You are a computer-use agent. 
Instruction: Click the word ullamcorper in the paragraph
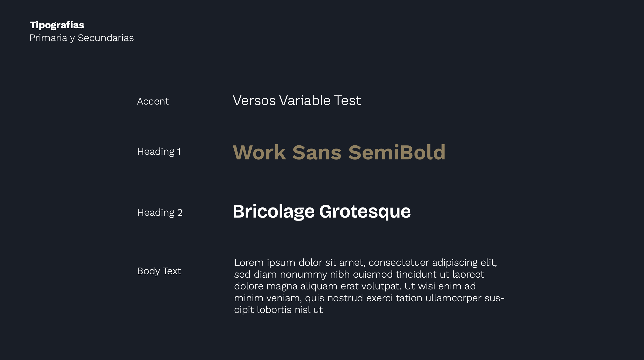[x=453, y=298]
